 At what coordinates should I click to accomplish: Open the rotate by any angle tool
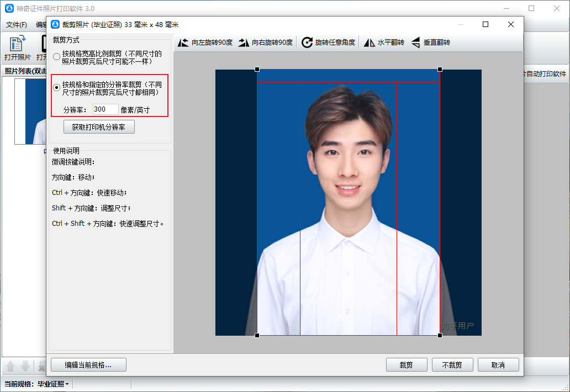pyautogui.click(x=307, y=43)
